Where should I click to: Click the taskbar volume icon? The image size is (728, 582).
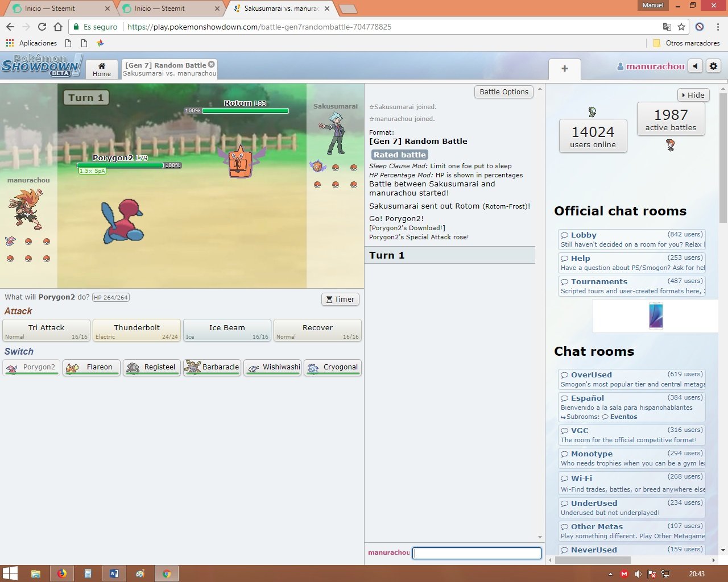pyautogui.click(x=638, y=574)
